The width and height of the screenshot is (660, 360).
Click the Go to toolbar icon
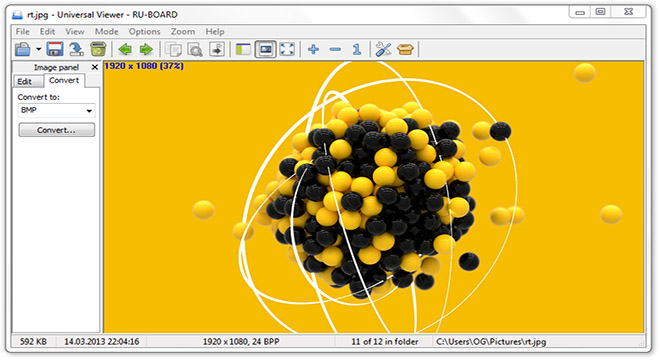click(x=217, y=49)
